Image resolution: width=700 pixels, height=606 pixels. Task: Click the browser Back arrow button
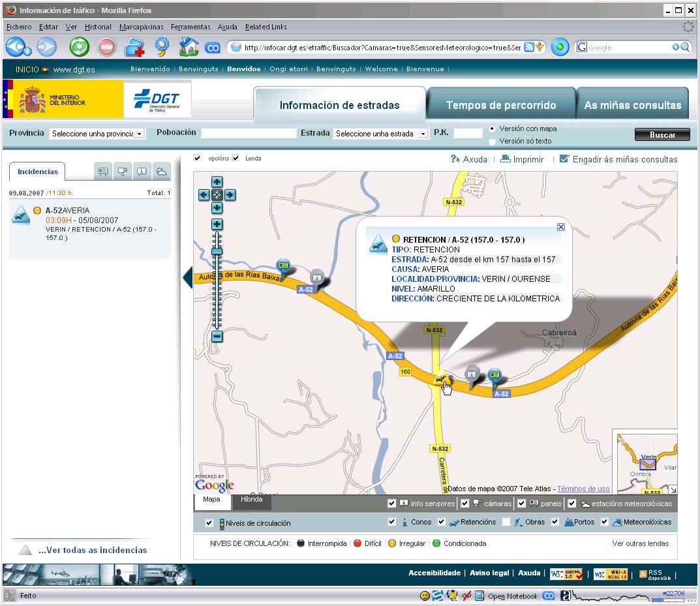[16, 47]
